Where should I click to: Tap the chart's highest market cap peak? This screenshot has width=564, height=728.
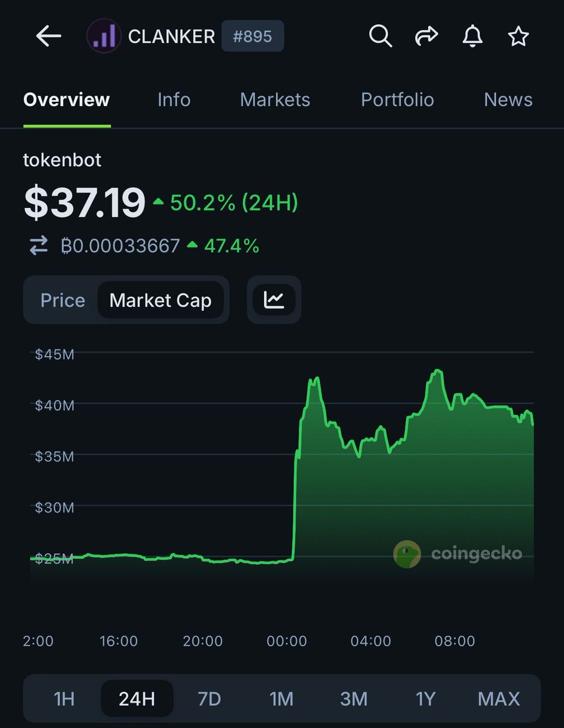click(x=437, y=371)
